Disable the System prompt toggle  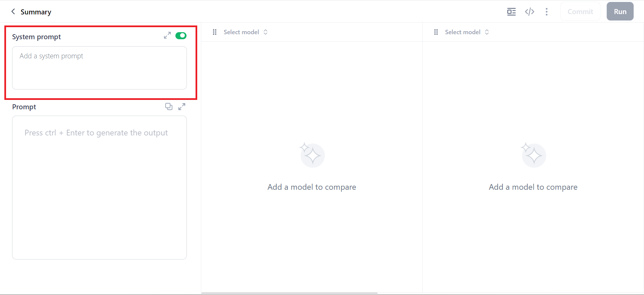click(181, 36)
